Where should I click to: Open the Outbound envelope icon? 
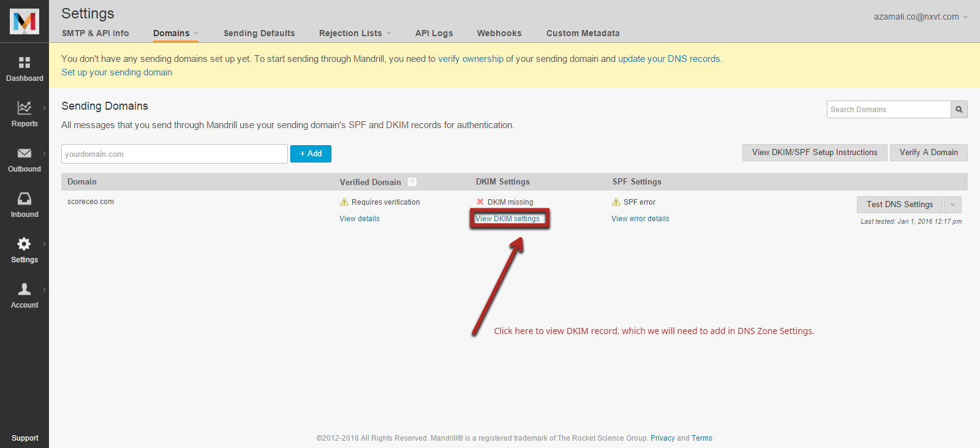tap(24, 153)
